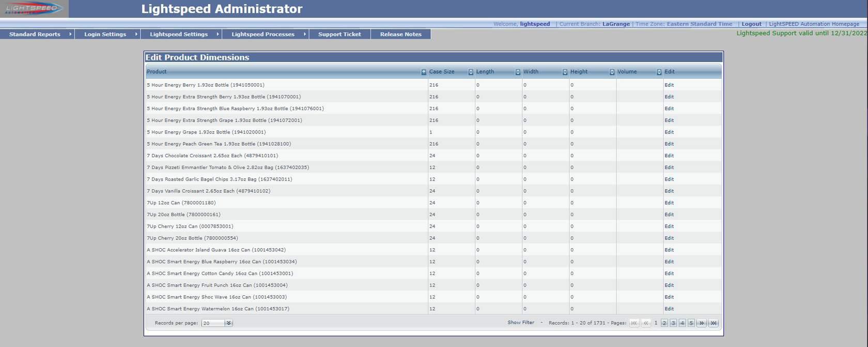Click the Length column sort icon
Screen dimensions: 868x347
[x=518, y=72]
